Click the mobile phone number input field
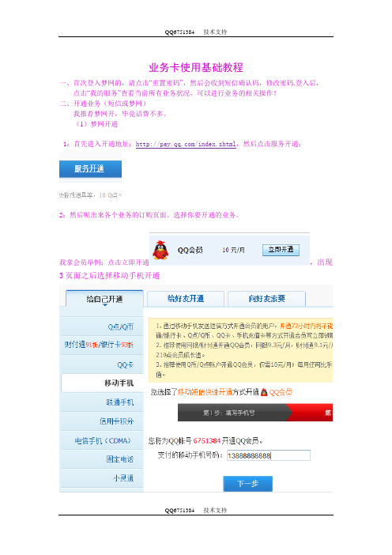 pos(269,455)
